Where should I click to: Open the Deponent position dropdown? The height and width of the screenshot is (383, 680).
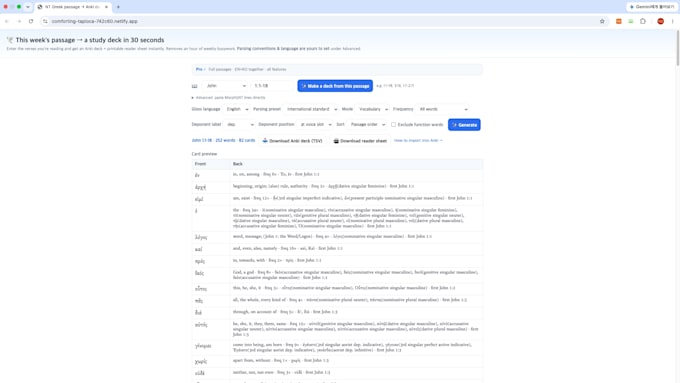coord(315,124)
